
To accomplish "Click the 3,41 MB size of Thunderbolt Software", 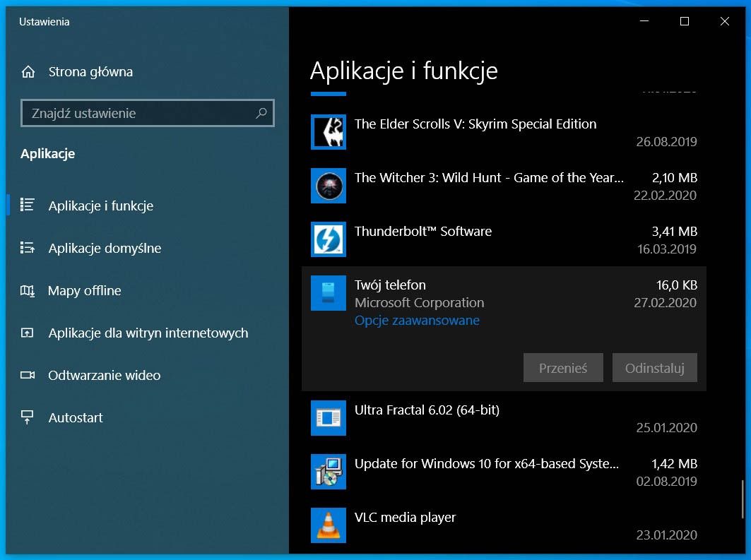I will [675, 231].
